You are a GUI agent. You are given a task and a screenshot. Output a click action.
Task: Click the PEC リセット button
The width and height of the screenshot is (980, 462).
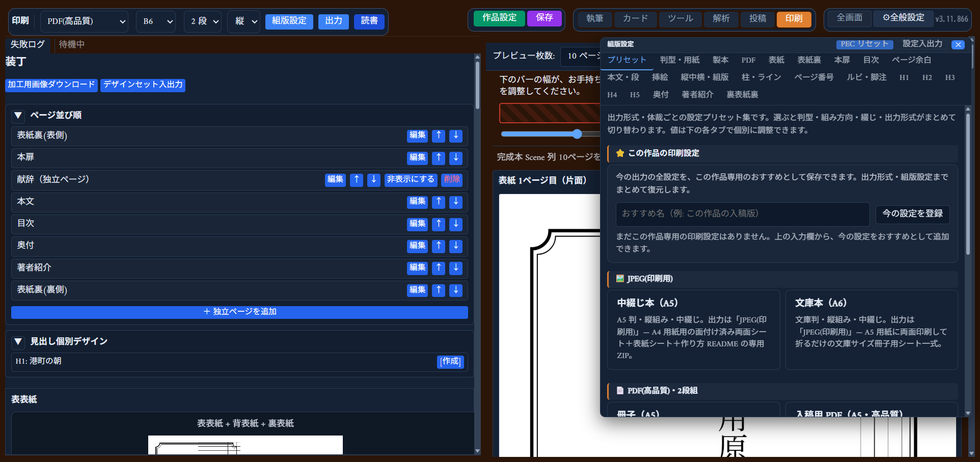tap(864, 44)
